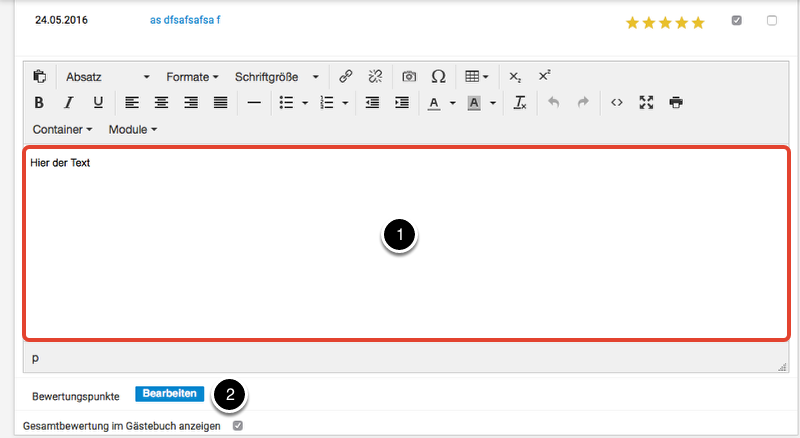800x438 pixels.
Task: Expand the Schriftgröße font size dropdown
Action: pyautogui.click(x=277, y=76)
